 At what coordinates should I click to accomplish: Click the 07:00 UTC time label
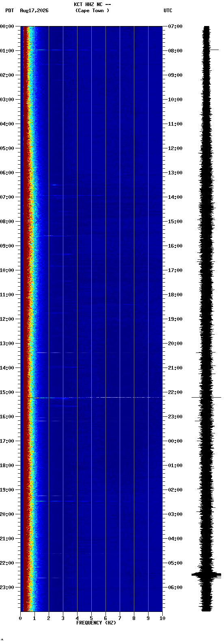(175, 26)
